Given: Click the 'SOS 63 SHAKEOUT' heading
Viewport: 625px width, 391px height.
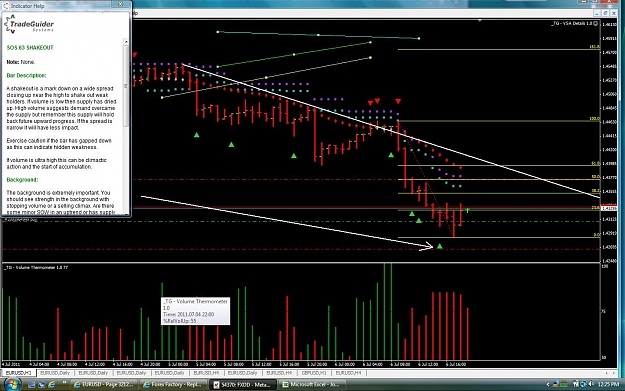Looking at the screenshot, I should coord(30,47).
